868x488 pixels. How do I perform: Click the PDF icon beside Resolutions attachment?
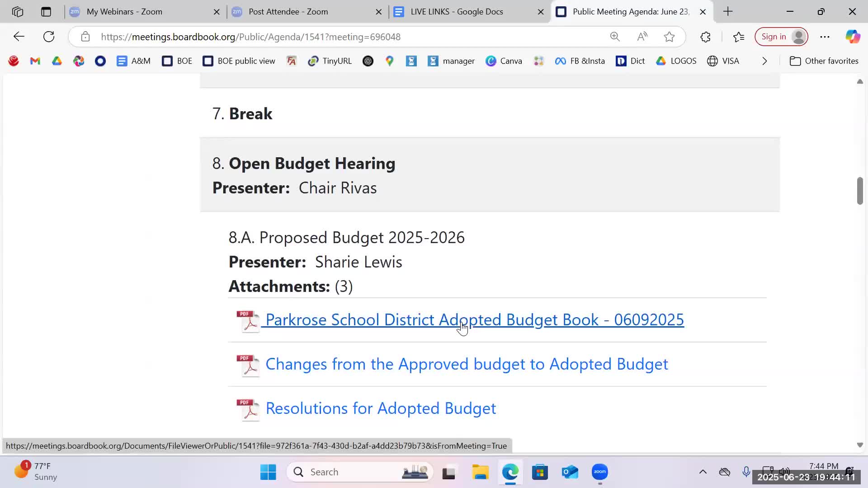(x=248, y=409)
